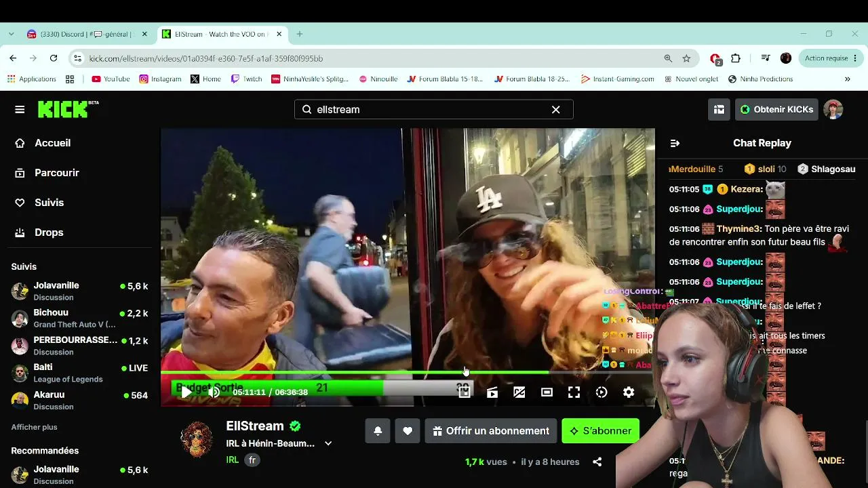The width and height of the screenshot is (868, 488).
Task: Open the Instant-Gaming.com bookmark
Action: tap(617, 79)
